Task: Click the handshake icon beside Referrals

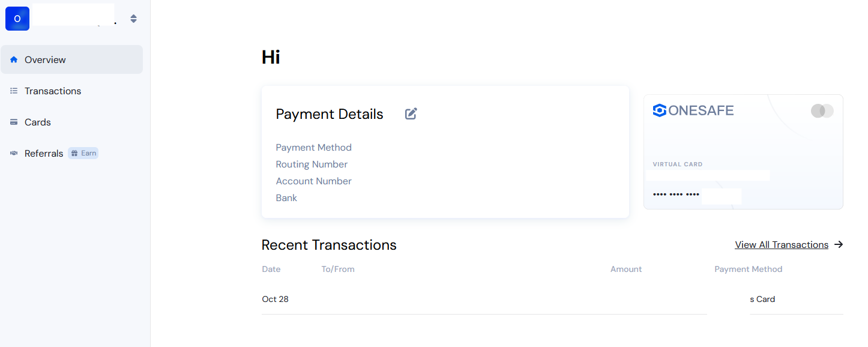Action: (14, 153)
